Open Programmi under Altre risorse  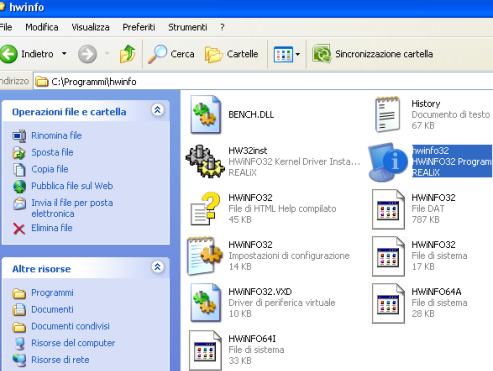tap(52, 293)
